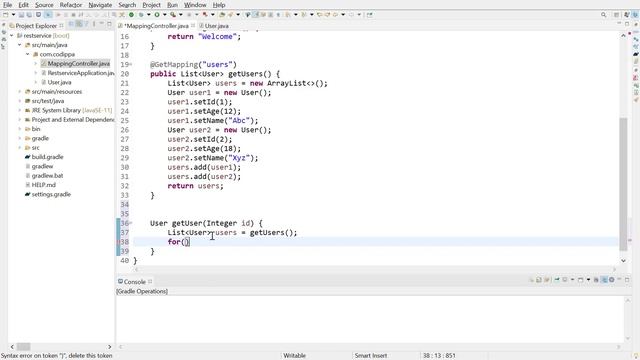This screenshot has height=360, width=640.
Task: Open the Source menu
Action: tap(44, 5)
